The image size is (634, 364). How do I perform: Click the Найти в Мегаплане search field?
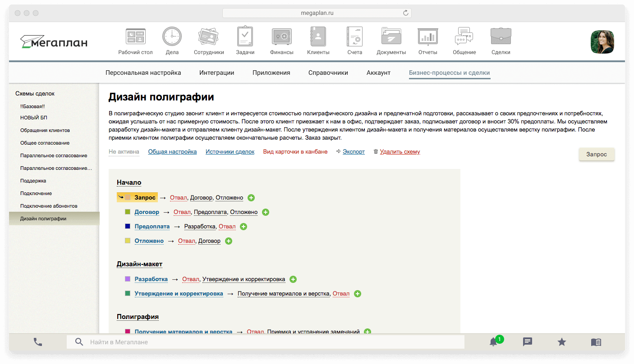tap(271, 342)
